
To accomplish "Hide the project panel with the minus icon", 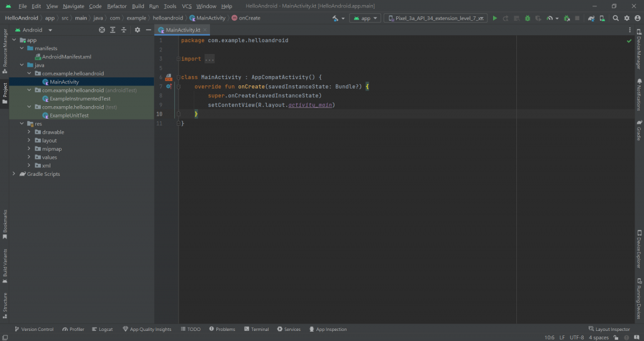I will 148,30.
